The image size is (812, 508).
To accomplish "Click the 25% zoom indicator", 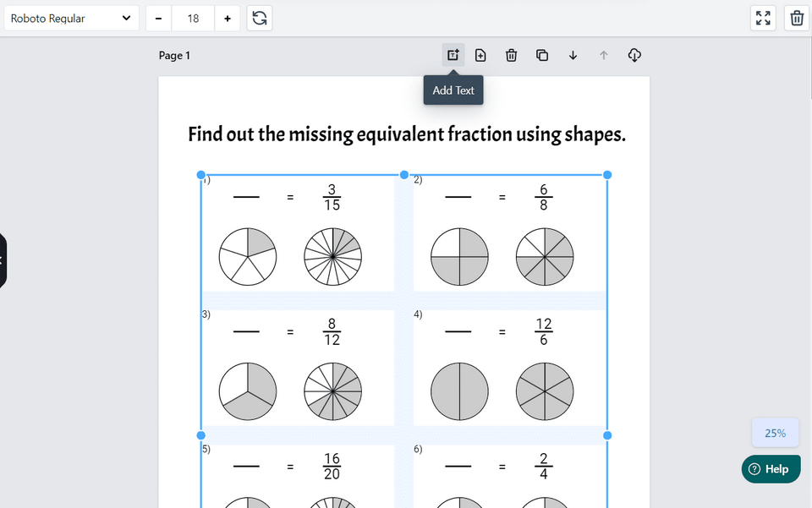I will click(x=775, y=433).
